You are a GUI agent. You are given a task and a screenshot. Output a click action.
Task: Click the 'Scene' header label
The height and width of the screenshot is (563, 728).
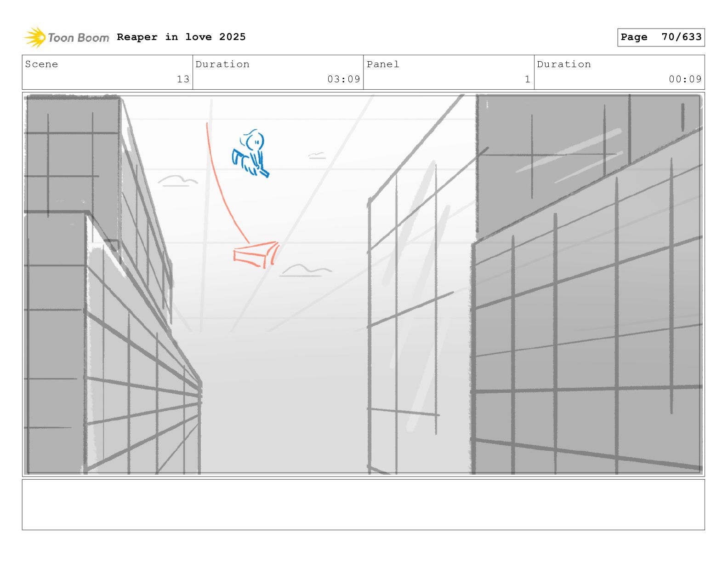click(x=41, y=64)
